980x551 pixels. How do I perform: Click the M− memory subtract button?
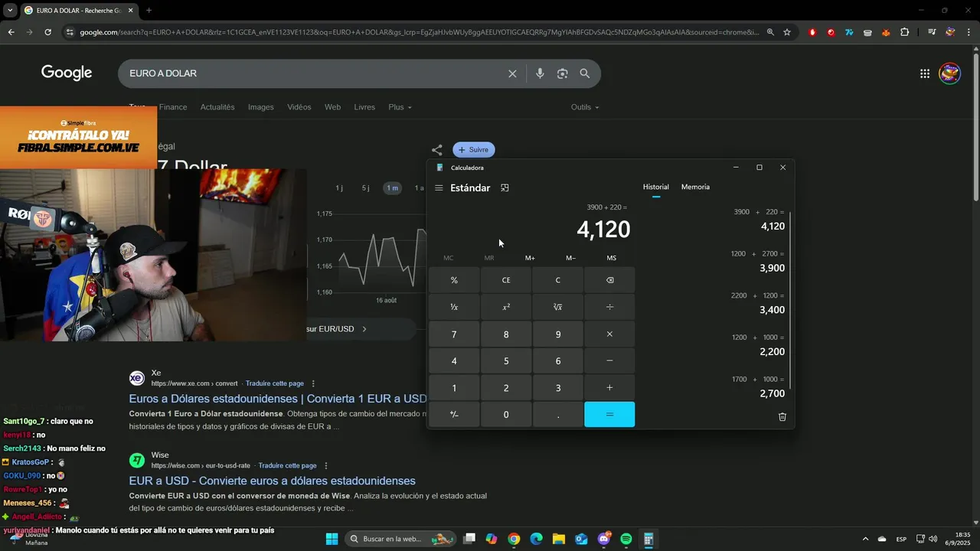[x=570, y=258]
